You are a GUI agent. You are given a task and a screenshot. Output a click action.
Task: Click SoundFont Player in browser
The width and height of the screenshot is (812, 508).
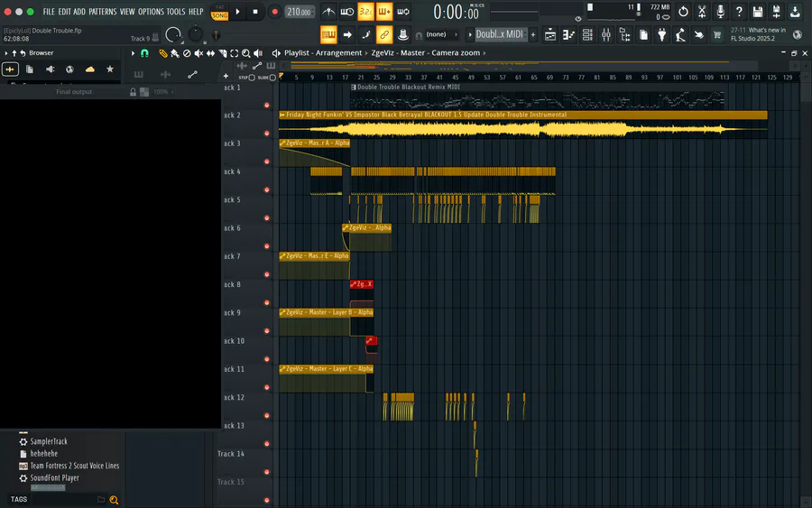54,477
